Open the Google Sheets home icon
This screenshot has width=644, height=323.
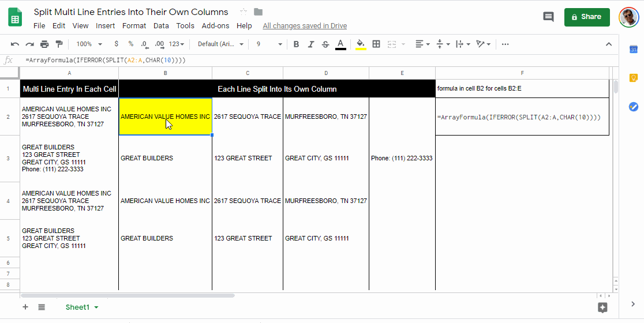tap(15, 18)
